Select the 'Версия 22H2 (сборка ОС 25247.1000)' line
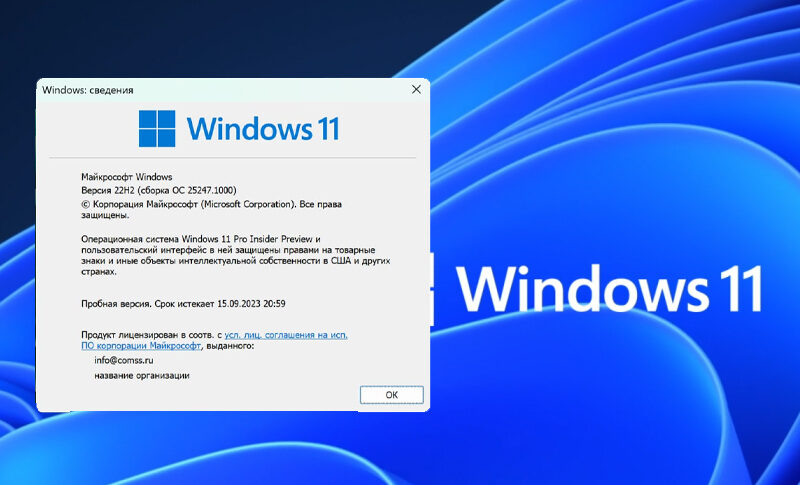Screen dimensions: 800x485 159,190
